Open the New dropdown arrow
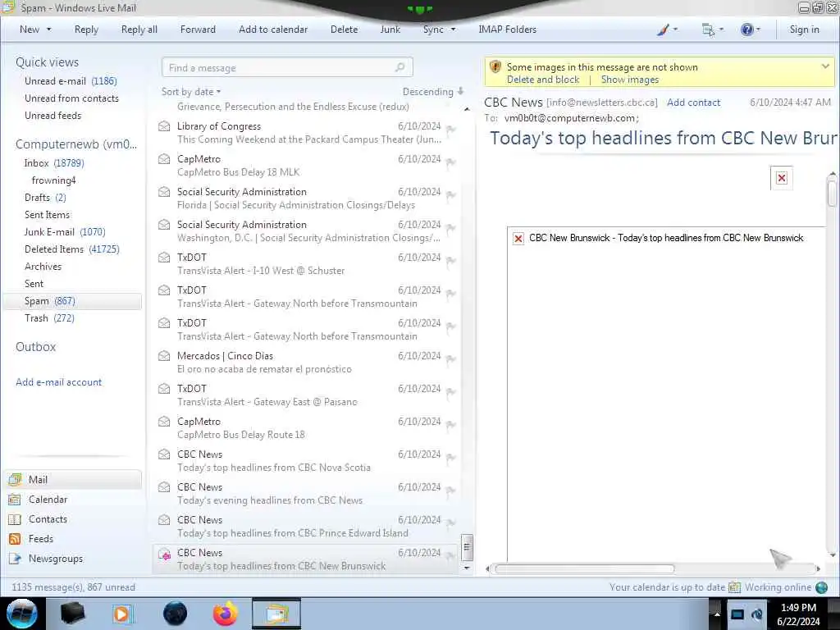This screenshot has width=840, height=630. pyautogui.click(x=48, y=30)
